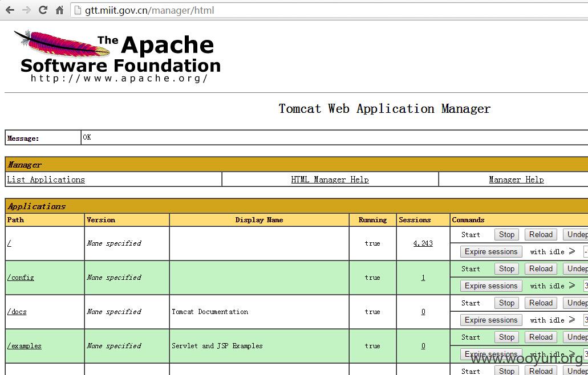Reload the /examples application
This screenshot has width=588, height=375.
tap(541, 337)
